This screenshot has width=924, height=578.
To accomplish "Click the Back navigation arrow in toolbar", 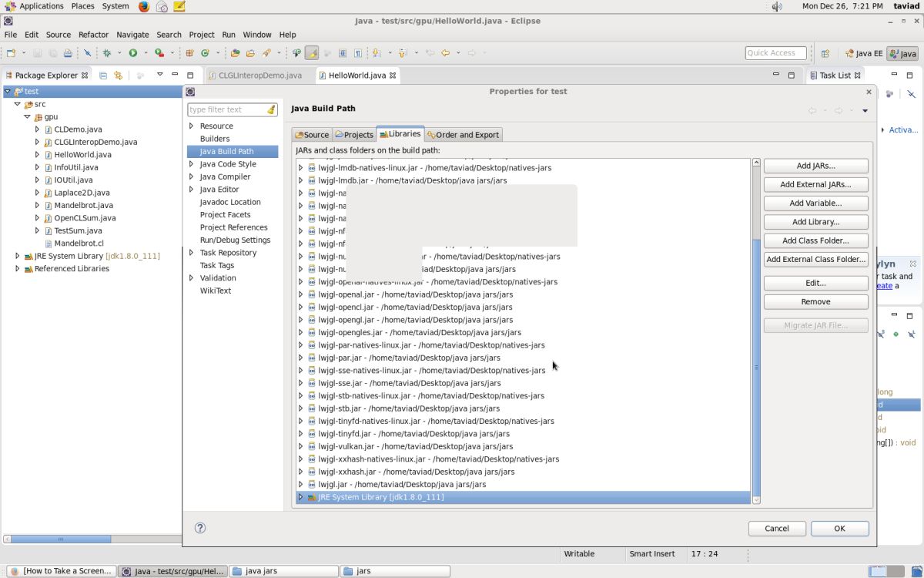I will tap(445, 53).
